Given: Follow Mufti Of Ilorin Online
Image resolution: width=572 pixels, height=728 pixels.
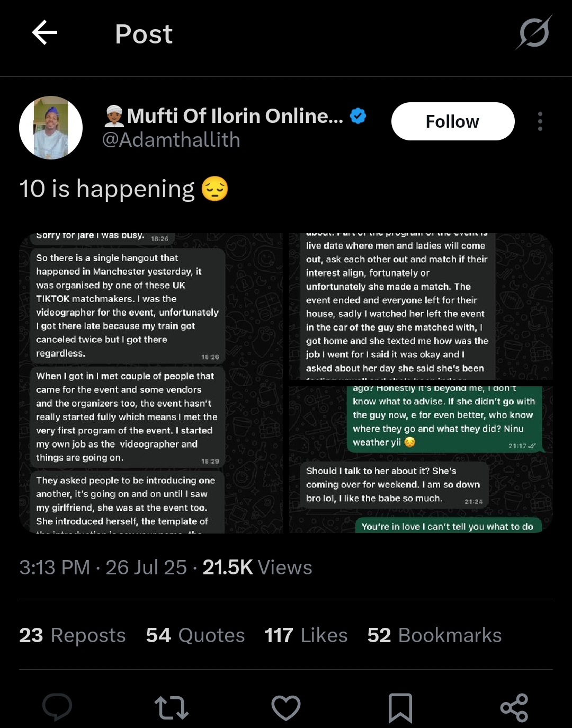Looking at the screenshot, I should (x=453, y=121).
